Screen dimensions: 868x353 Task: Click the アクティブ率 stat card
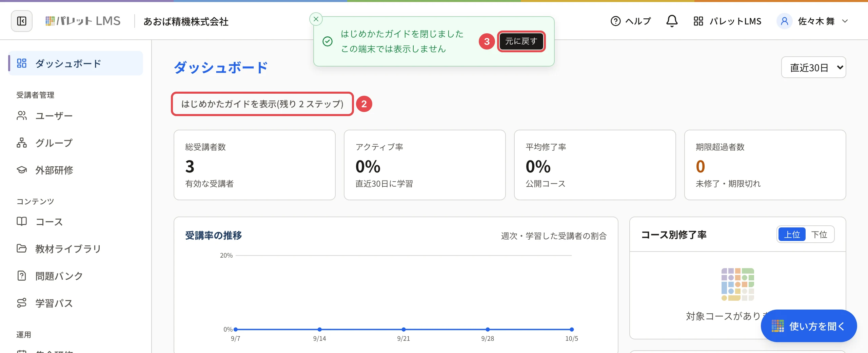tap(425, 165)
